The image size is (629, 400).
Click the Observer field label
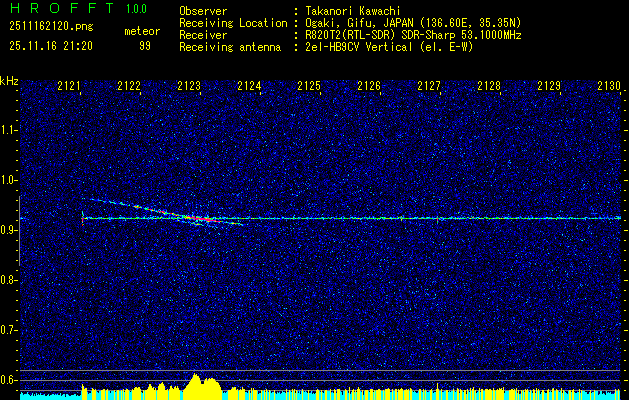tap(203, 11)
